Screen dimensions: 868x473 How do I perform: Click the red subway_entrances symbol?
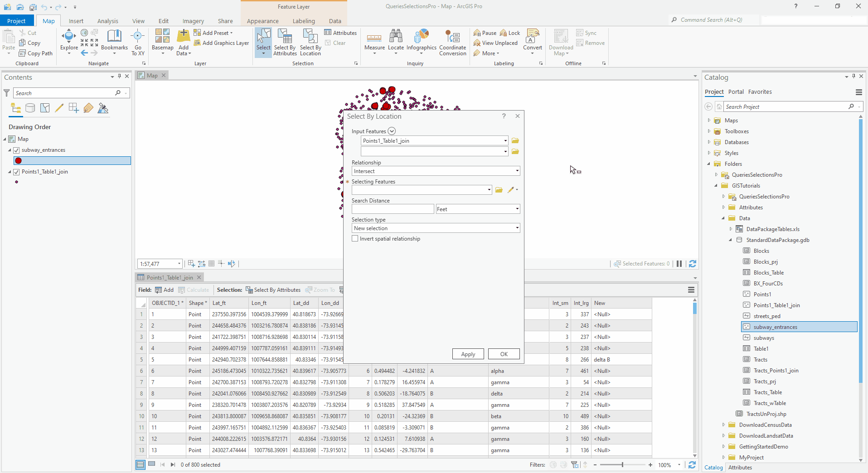click(x=18, y=161)
